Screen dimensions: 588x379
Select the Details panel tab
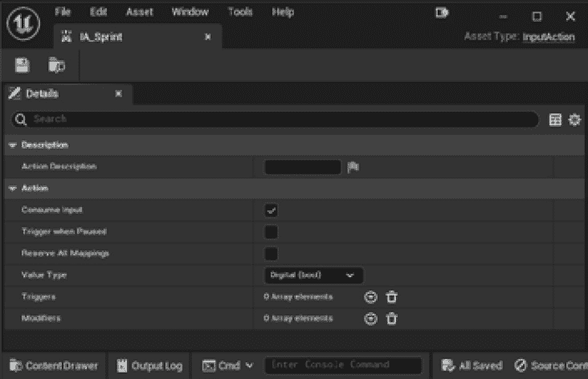click(x=69, y=94)
